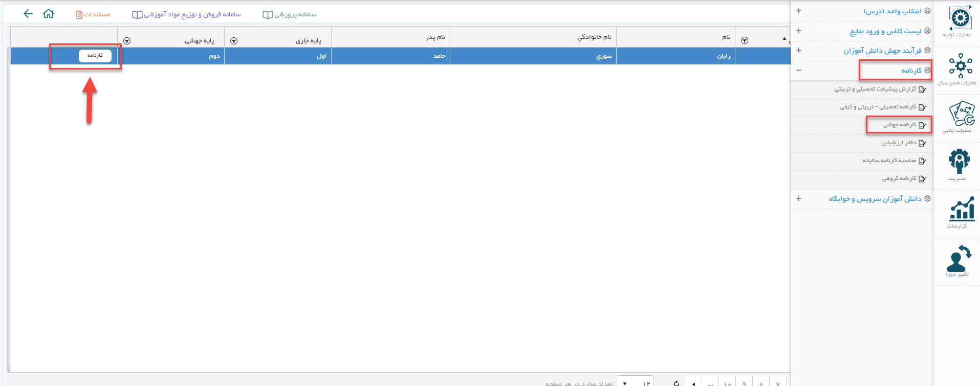Click the کارنامه button in the row

[x=95, y=55]
